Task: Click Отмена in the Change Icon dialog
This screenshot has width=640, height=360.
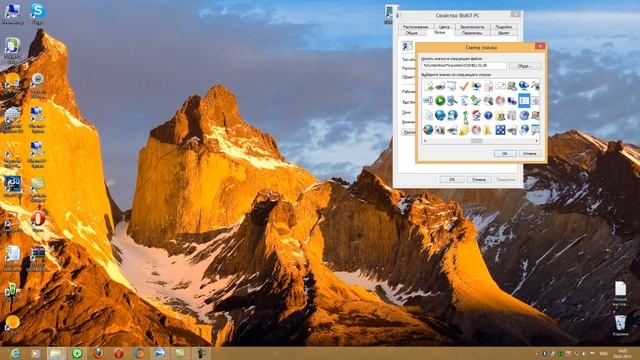Action: point(530,153)
